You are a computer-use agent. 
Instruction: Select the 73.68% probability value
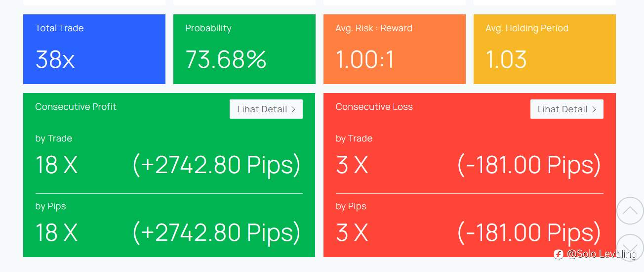click(226, 60)
